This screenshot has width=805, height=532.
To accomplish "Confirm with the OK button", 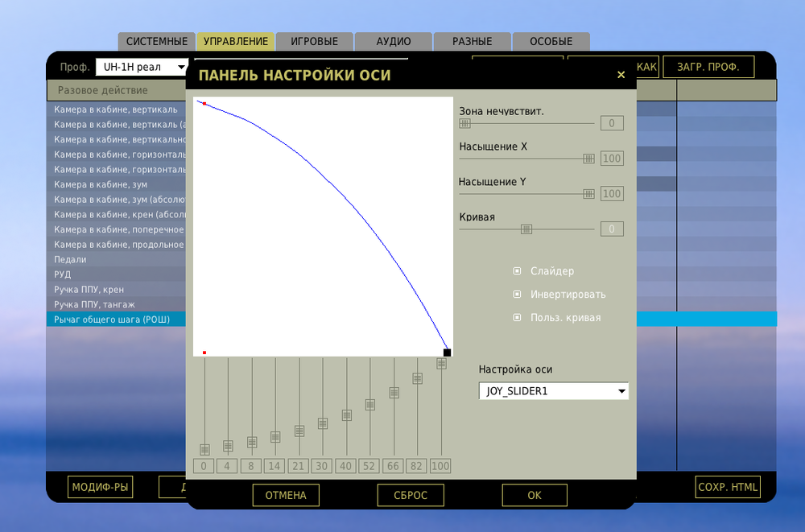I will (x=535, y=495).
